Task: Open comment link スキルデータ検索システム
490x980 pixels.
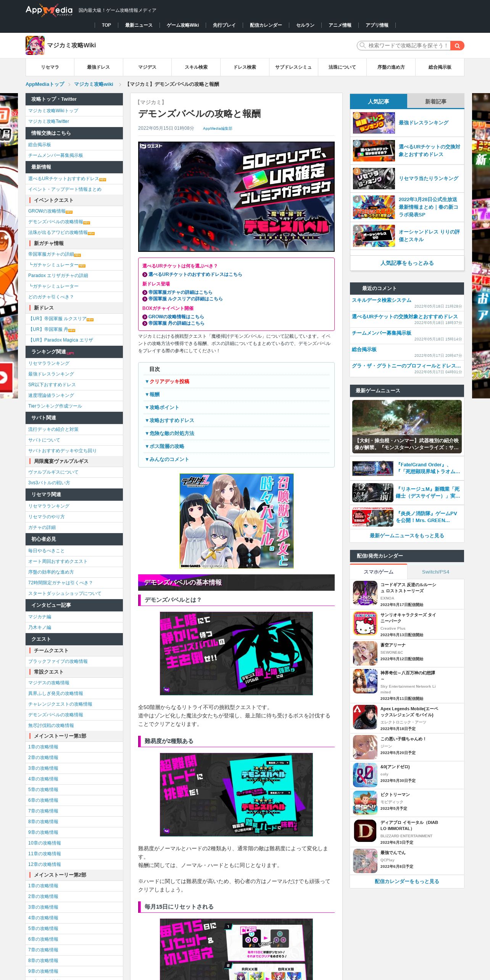Action: click(x=382, y=300)
